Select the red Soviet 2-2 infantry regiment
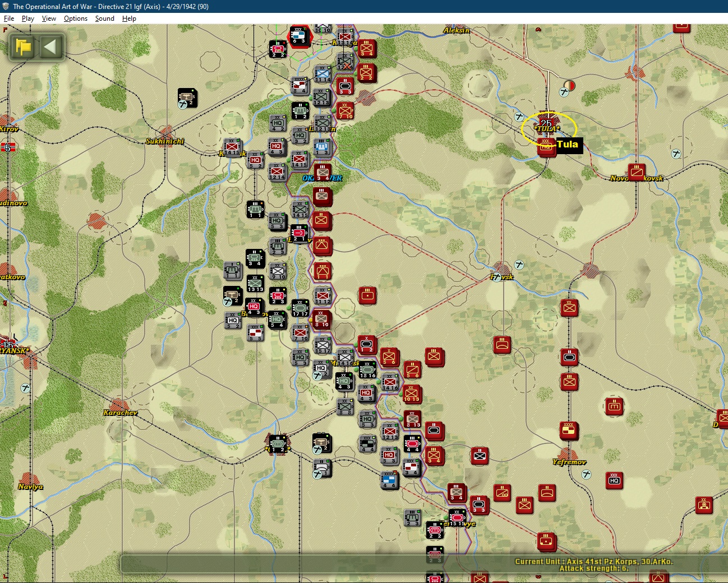The height and width of the screenshot is (583, 728). (x=366, y=73)
